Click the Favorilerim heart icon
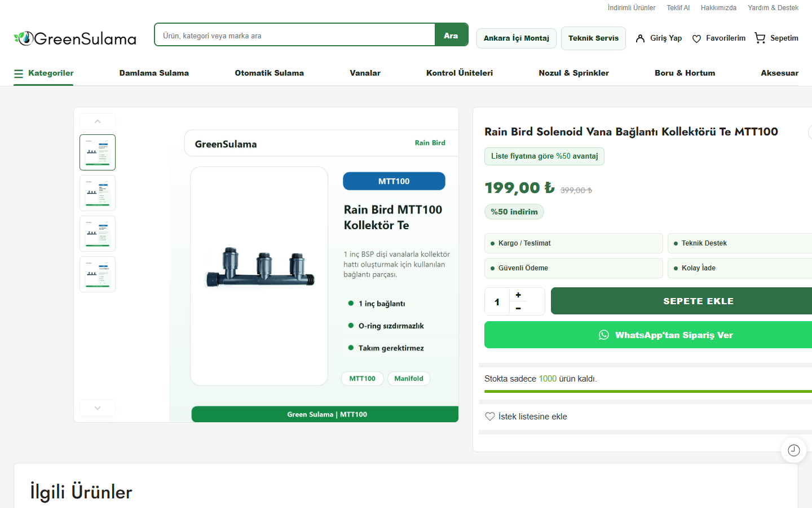The height and width of the screenshot is (508, 812). click(x=696, y=38)
